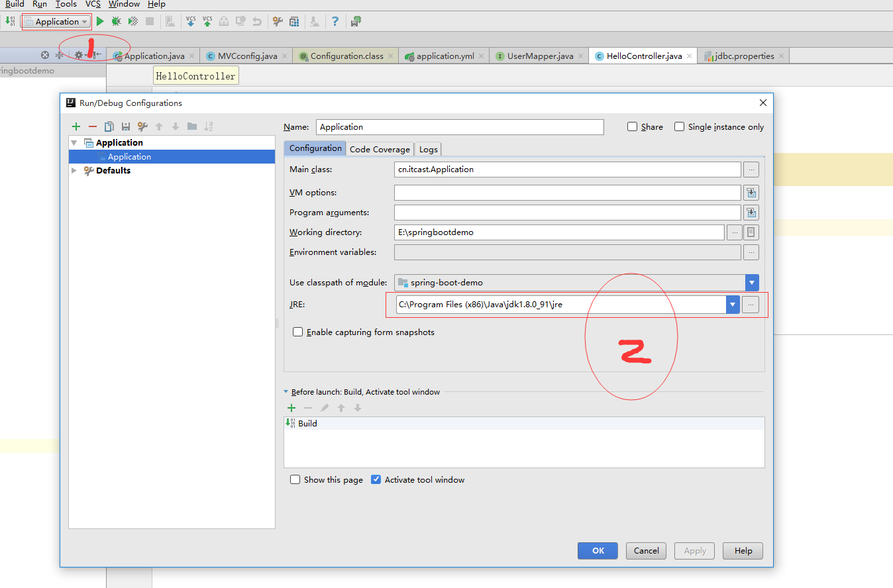The width and height of the screenshot is (893, 588).
Task: Add before-launch task green plus
Action: (x=291, y=408)
